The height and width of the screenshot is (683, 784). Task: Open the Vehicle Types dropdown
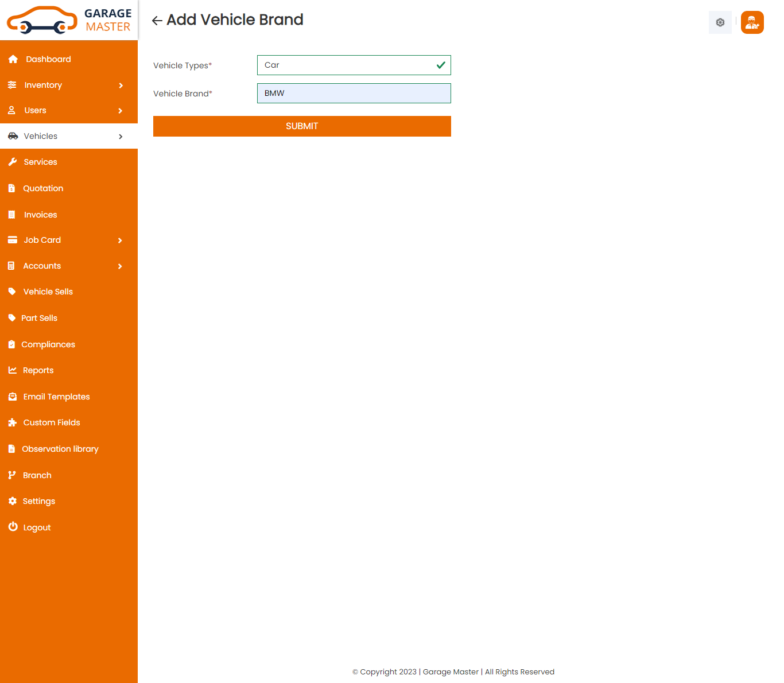click(354, 65)
